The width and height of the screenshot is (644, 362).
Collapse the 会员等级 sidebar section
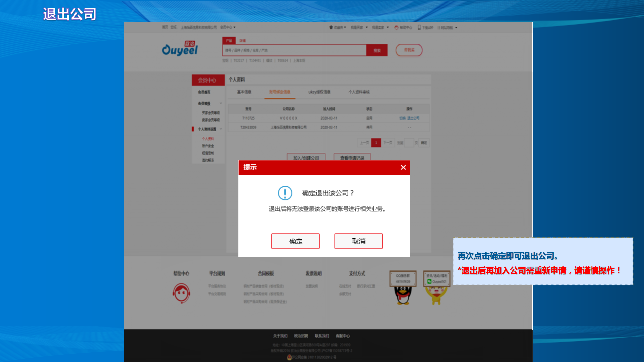tap(221, 103)
